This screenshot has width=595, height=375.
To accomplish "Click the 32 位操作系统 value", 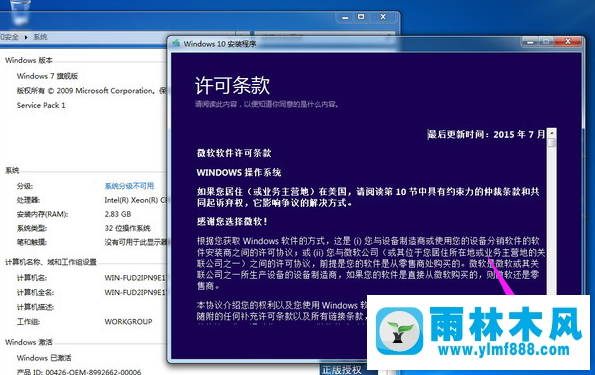I will (128, 228).
